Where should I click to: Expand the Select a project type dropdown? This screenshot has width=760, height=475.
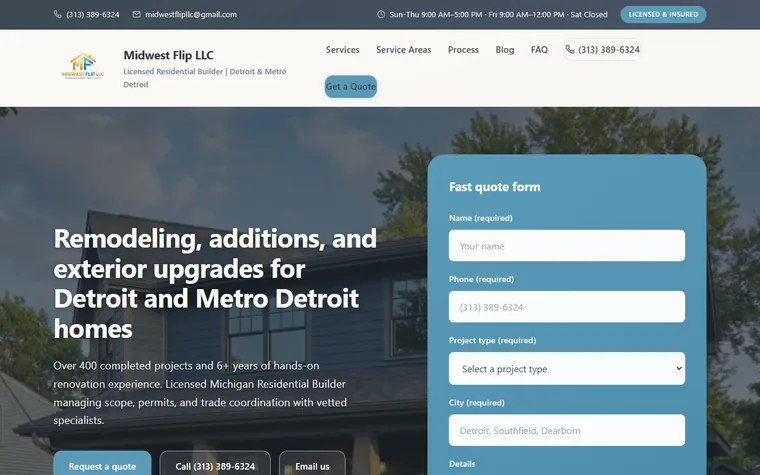567,368
